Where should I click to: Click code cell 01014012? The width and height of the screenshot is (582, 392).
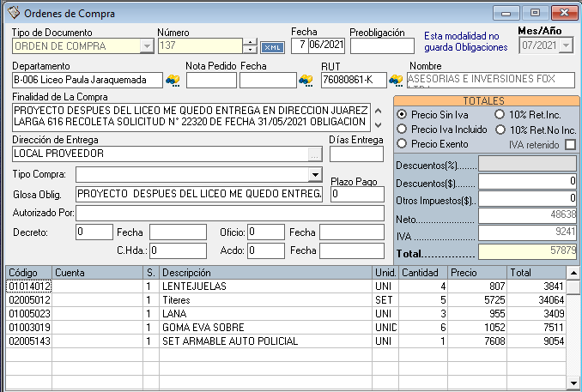pyautogui.click(x=29, y=286)
